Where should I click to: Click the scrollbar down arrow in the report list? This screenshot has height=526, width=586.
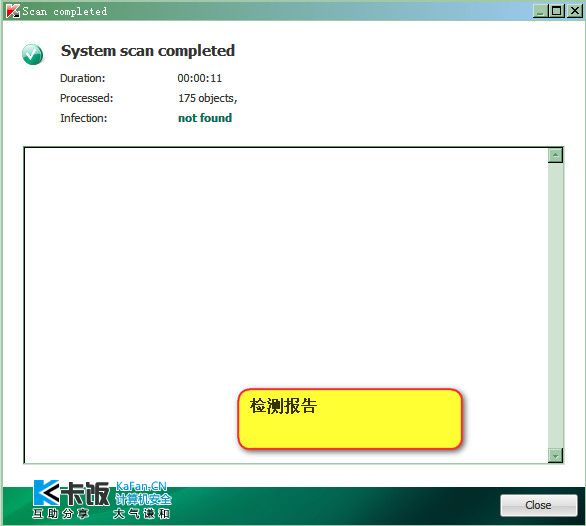[x=555, y=455]
